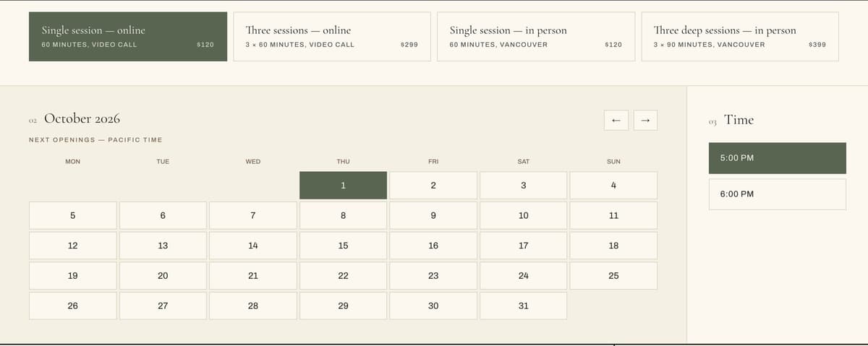868x346 pixels.
Task: Click the $399 price text
Action: pyautogui.click(x=817, y=45)
